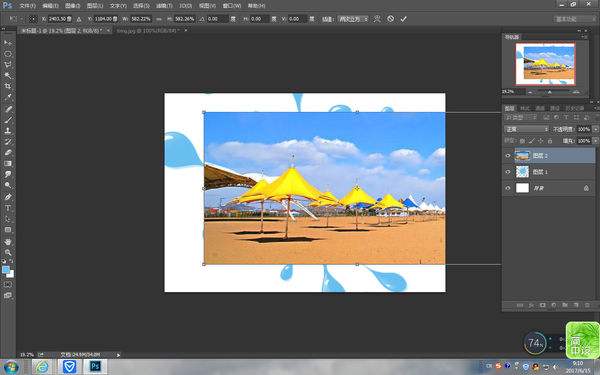Select the Rectangle shape tool
The image size is (600, 375).
[x=8, y=230]
